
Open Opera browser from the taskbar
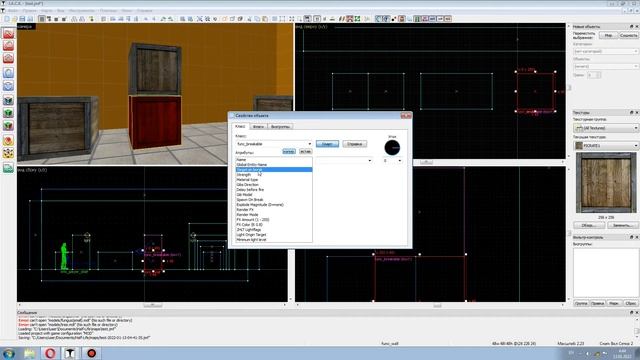coord(50,353)
